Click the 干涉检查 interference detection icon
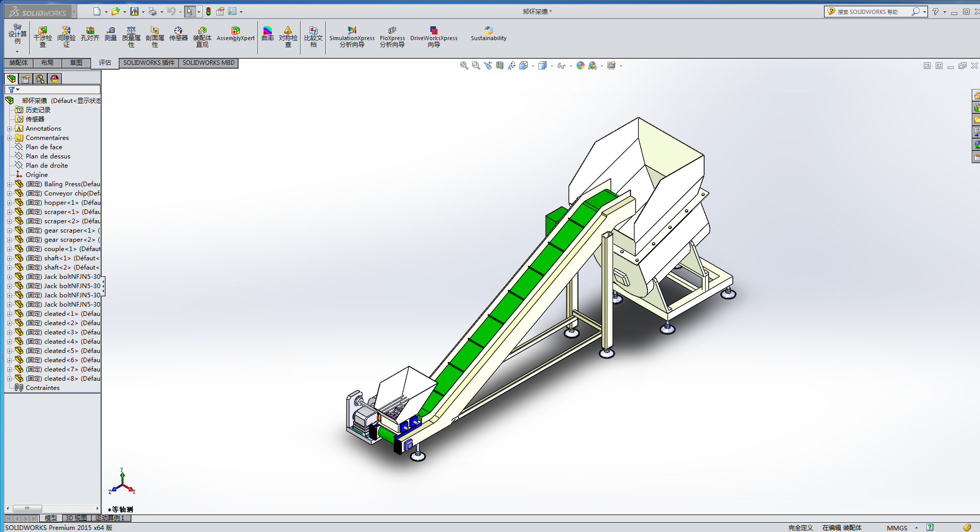980x532 pixels. [43, 36]
